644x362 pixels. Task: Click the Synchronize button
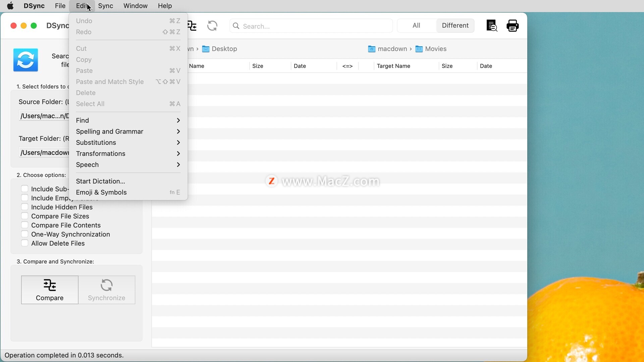coord(107,290)
